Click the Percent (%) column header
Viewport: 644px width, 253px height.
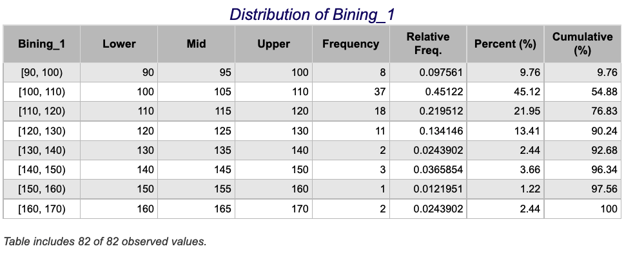pyautogui.click(x=505, y=44)
